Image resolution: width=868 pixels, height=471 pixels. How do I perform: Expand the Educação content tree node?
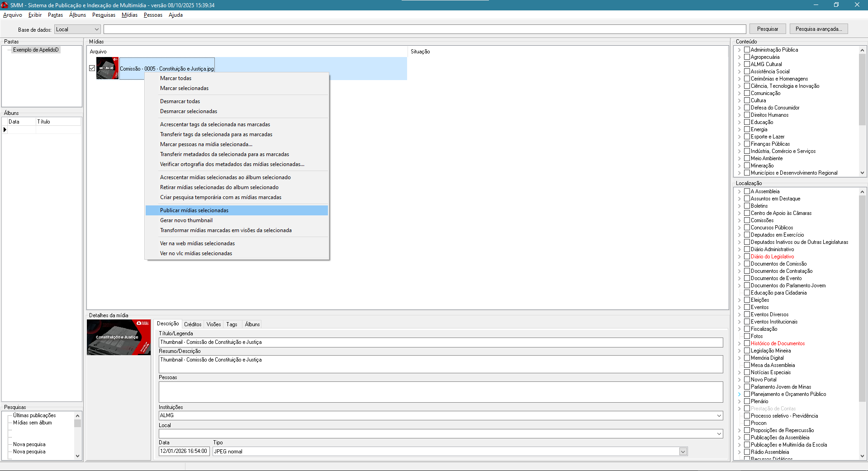pyautogui.click(x=740, y=122)
